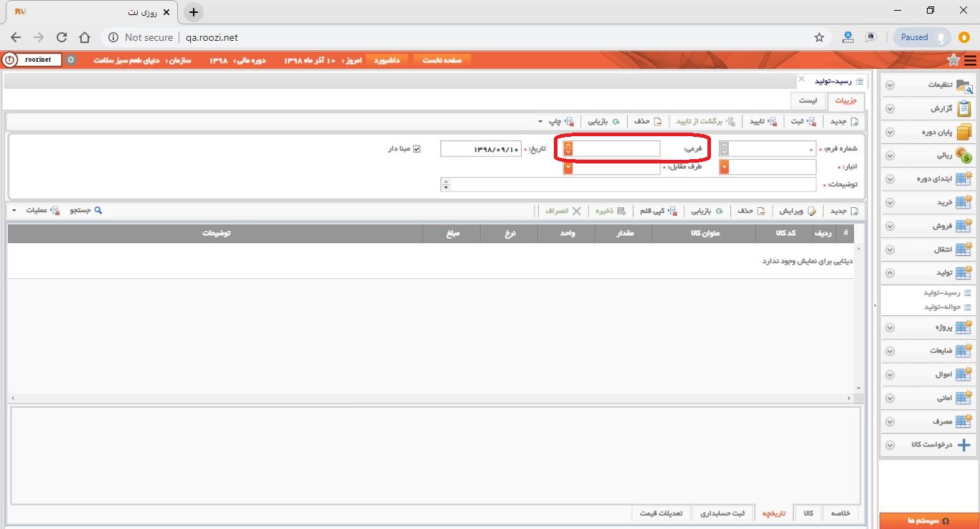Bookmark this page with the star icon
Image resolution: width=980 pixels, height=529 pixels.
click(x=819, y=37)
